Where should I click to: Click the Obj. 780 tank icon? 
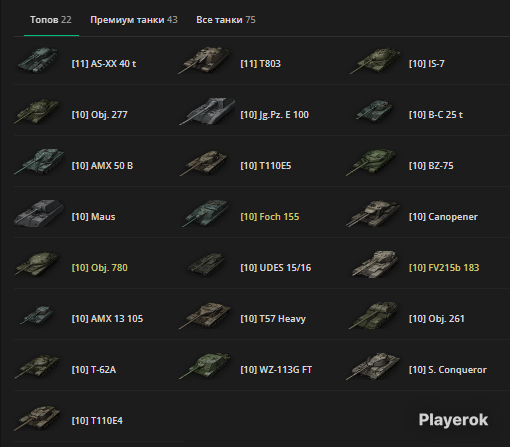[x=37, y=264]
